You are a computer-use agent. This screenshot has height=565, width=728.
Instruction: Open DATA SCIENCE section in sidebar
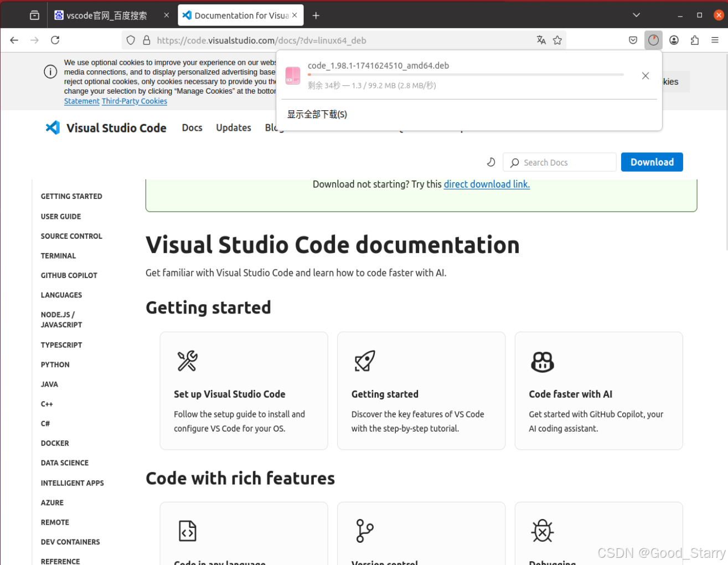tap(65, 463)
